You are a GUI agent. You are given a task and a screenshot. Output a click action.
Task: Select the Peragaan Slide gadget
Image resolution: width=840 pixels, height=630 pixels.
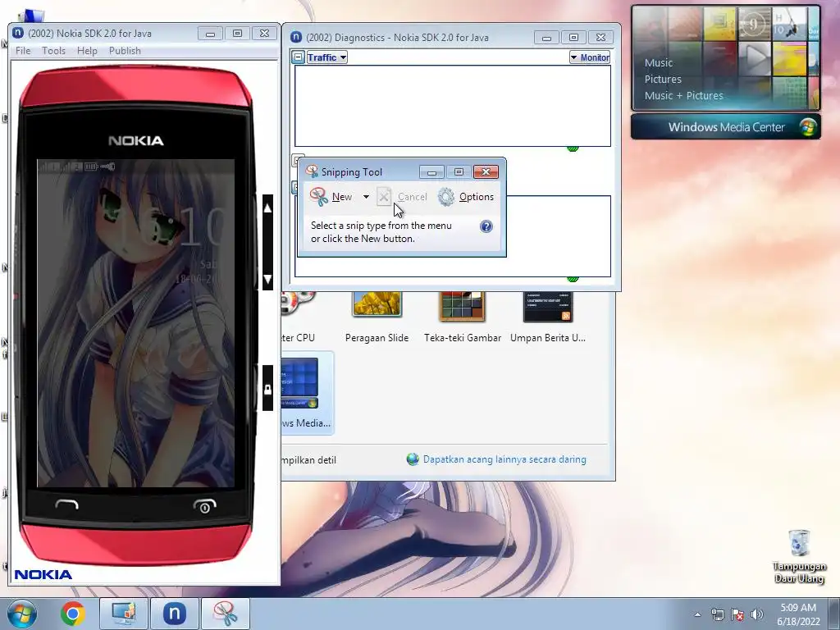point(377,317)
